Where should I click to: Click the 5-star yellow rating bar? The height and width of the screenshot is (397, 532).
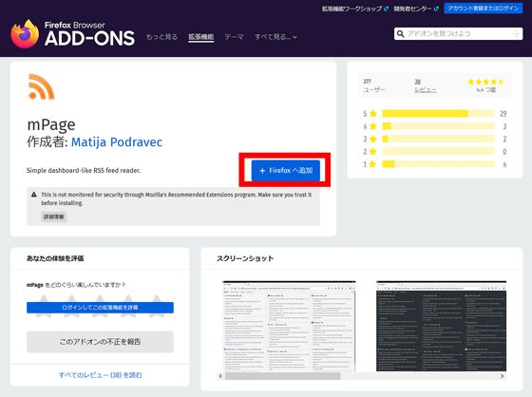438,113
